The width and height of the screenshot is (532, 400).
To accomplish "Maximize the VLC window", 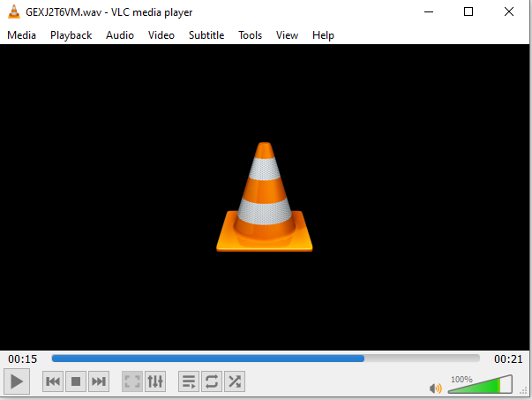I will click(468, 11).
